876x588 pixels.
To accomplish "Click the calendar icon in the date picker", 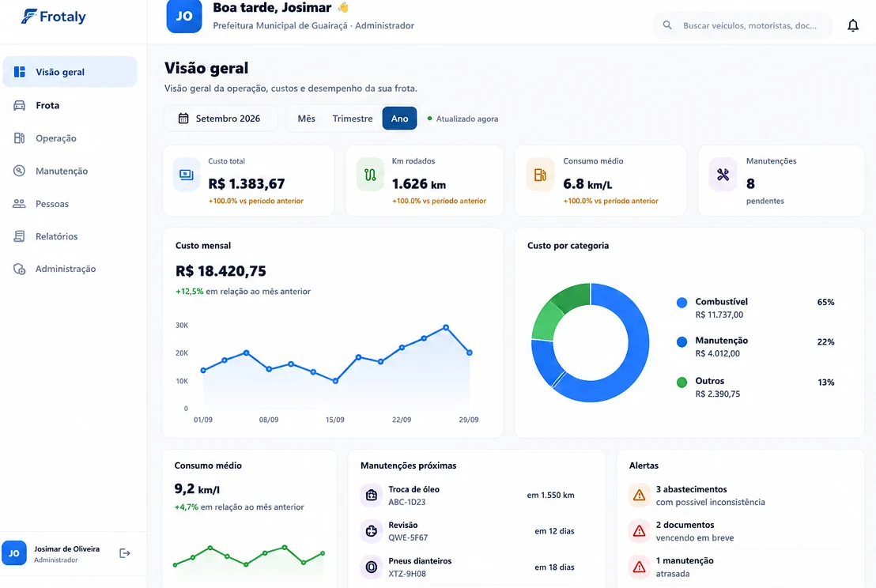I will click(183, 119).
